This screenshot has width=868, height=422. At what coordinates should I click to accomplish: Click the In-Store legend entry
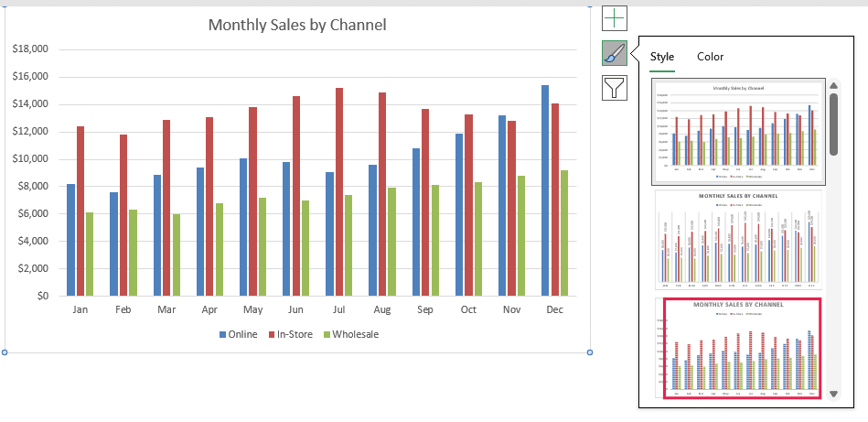pyautogui.click(x=291, y=334)
